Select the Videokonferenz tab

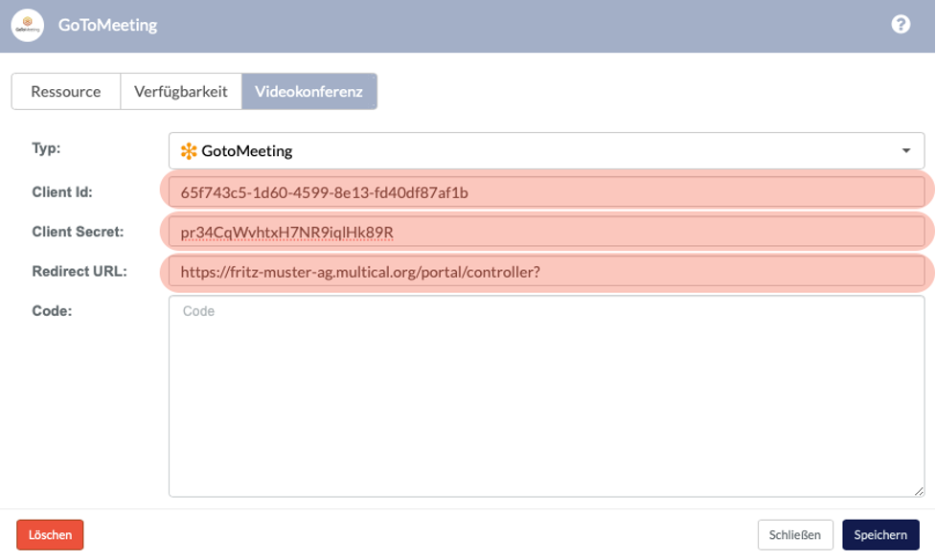click(309, 91)
